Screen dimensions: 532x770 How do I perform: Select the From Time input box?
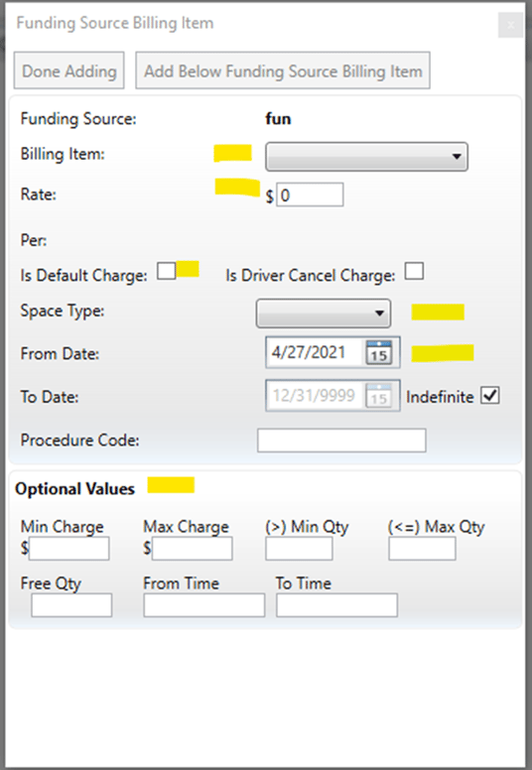(x=204, y=605)
